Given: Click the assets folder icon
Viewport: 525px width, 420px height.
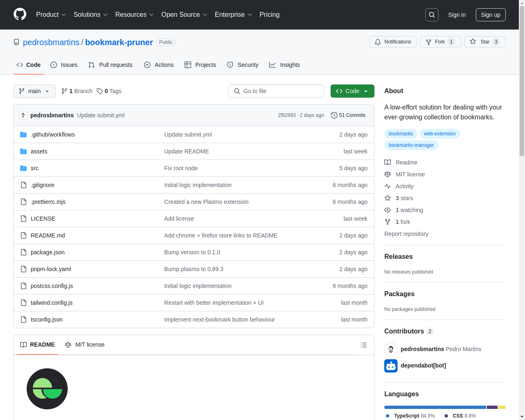Looking at the screenshot, I should coord(23,151).
